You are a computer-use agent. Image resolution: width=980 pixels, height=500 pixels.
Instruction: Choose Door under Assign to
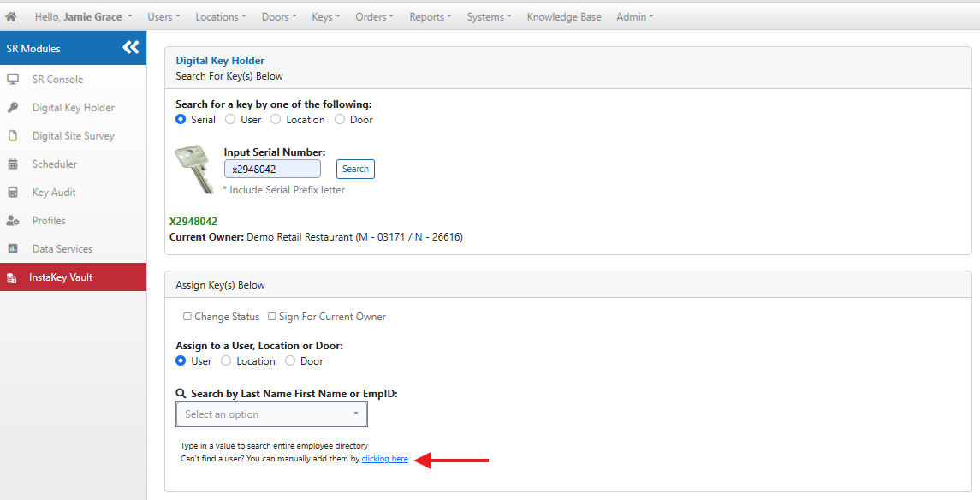290,360
